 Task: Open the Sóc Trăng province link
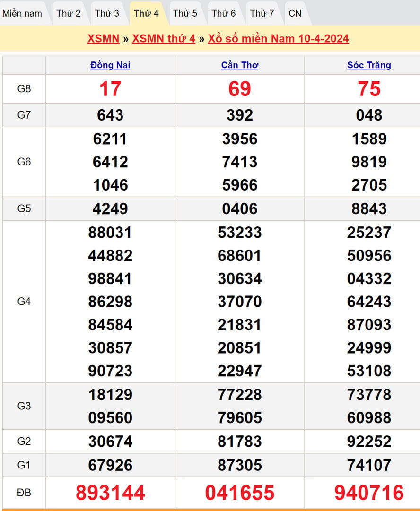click(369, 65)
